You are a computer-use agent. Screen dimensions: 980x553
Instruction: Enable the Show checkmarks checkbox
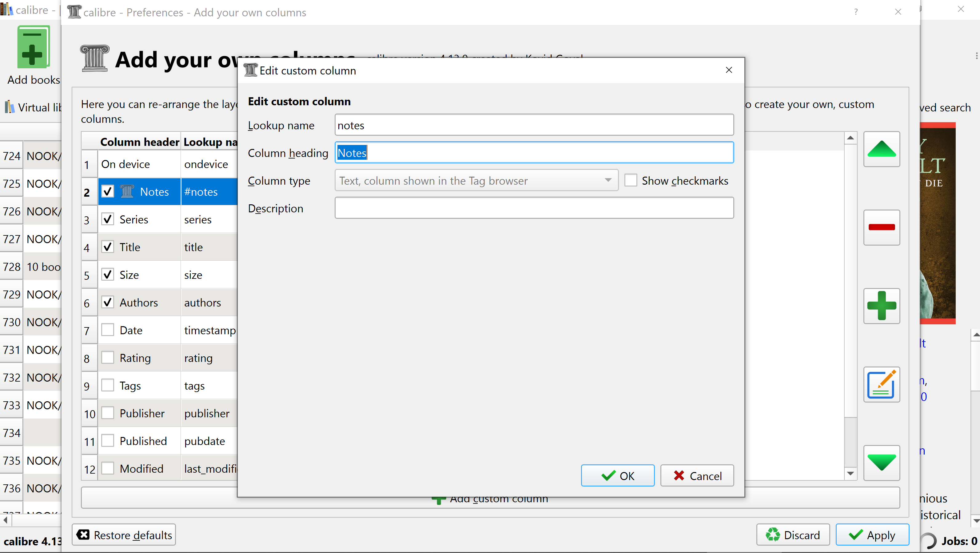click(630, 180)
